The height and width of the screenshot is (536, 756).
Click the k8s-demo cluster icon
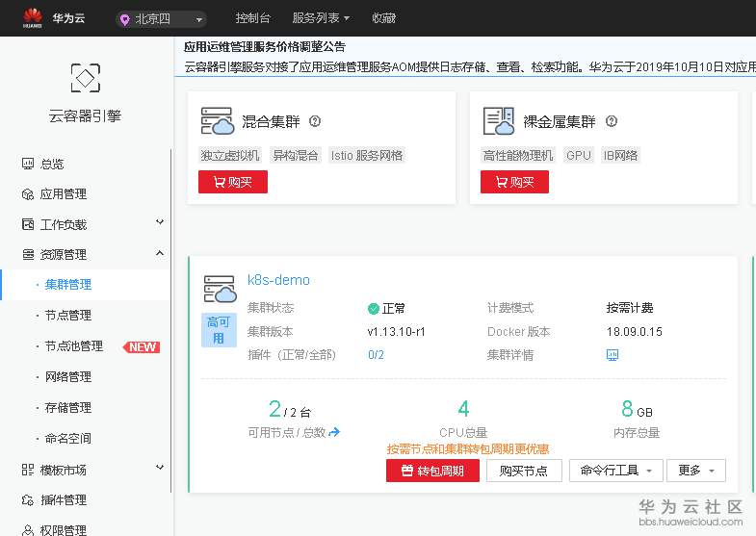[221, 289]
